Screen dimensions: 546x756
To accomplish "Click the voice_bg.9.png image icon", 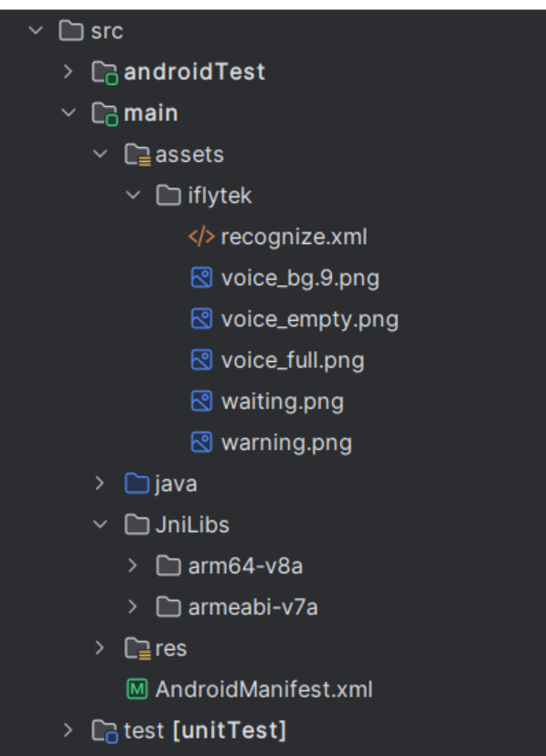I will 201,278.
